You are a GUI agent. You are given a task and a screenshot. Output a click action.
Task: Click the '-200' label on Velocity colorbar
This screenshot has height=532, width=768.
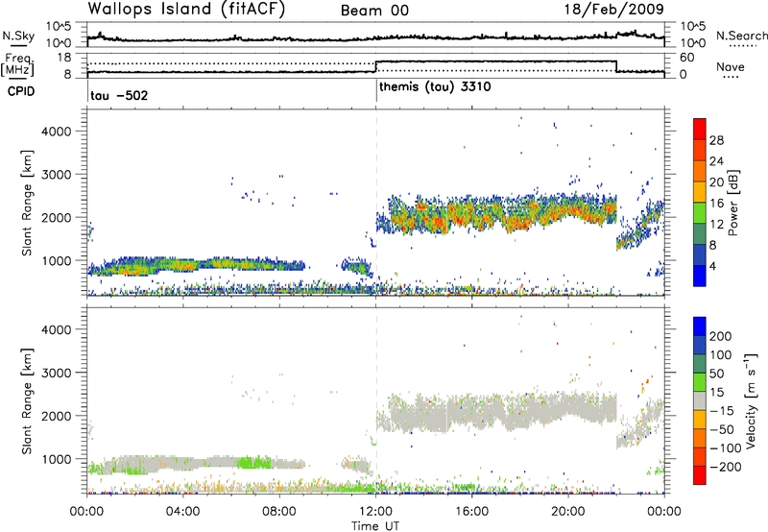coord(726,467)
